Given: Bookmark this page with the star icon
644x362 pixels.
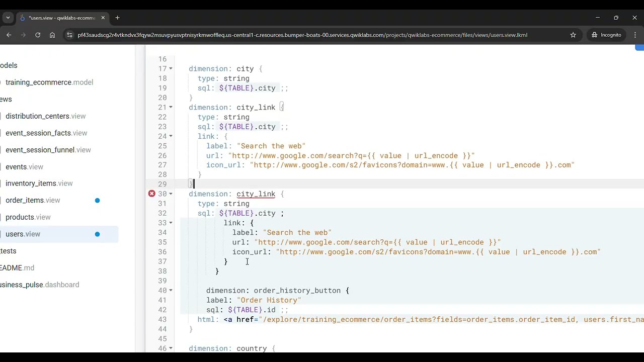Looking at the screenshot, I should 573,35.
